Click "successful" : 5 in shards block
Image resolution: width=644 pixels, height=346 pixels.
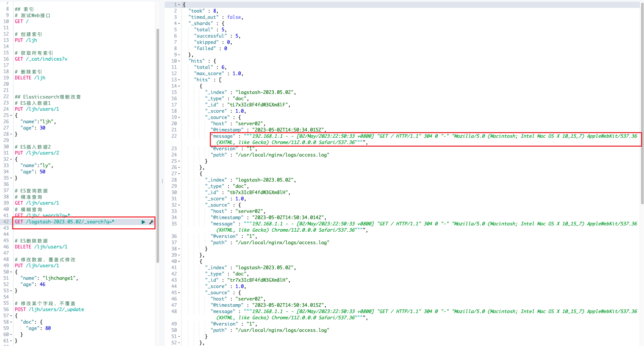(x=217, y=36)
